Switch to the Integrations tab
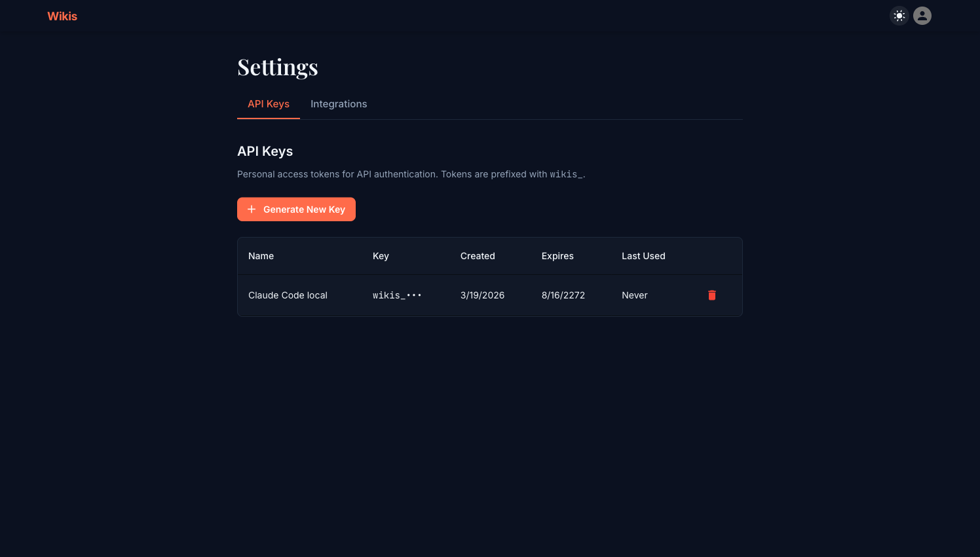Viewport: 980px width, 557px height. pos(339,104)
